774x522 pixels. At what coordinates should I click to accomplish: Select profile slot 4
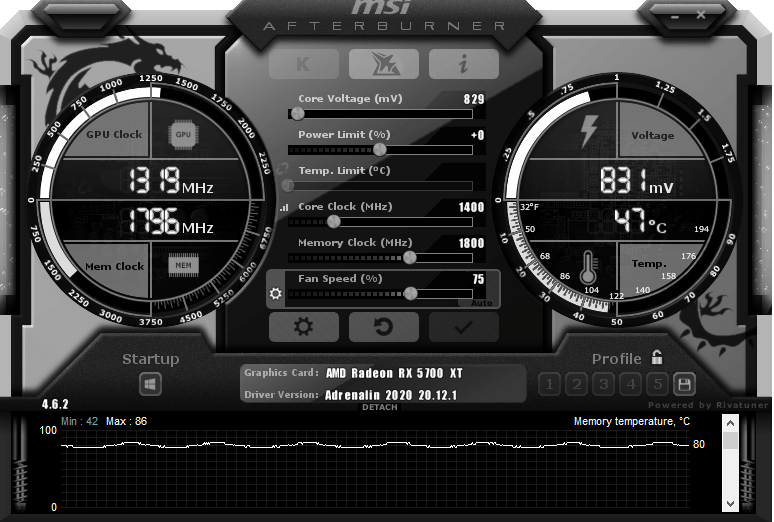630,384
